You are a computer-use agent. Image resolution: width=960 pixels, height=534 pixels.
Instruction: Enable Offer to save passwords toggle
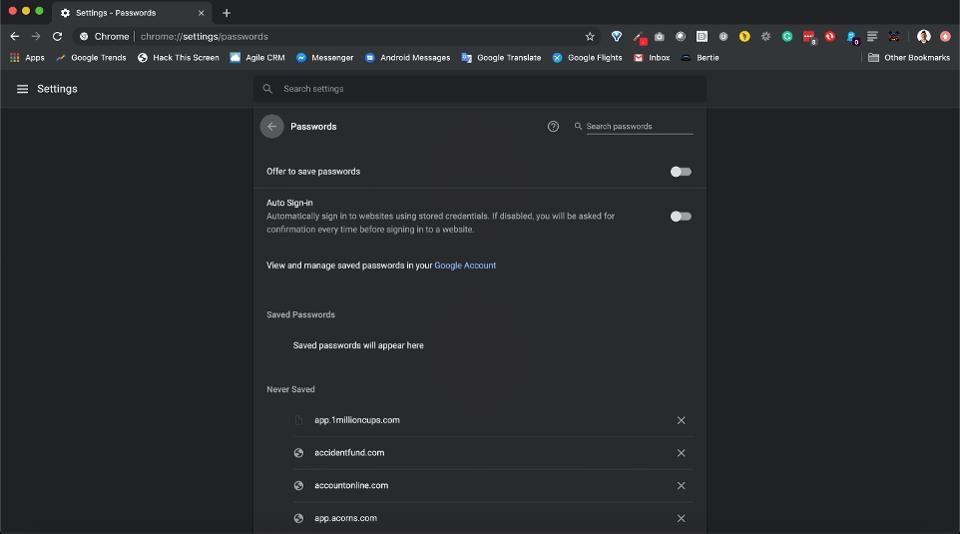[x=680, y=172]
